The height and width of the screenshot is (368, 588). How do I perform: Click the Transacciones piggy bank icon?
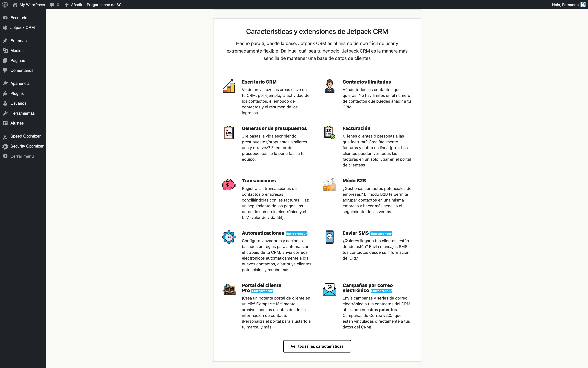click(x=229, y=185)
